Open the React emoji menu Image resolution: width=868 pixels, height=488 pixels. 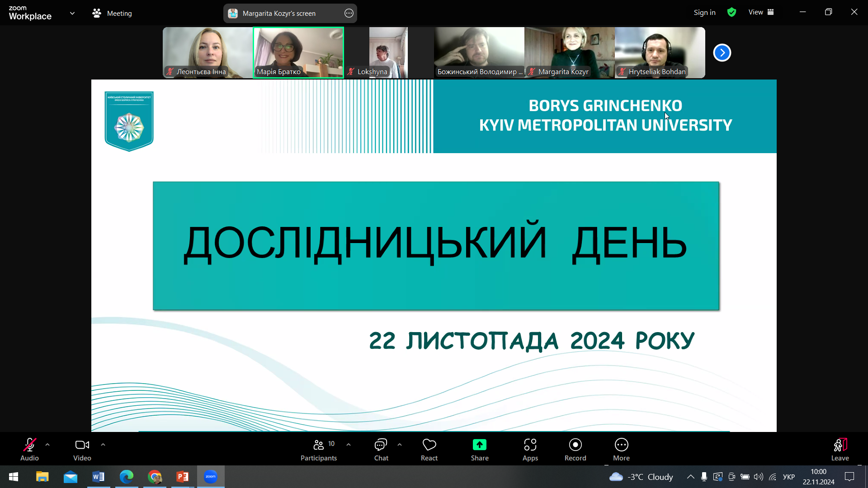pos(429,445)
